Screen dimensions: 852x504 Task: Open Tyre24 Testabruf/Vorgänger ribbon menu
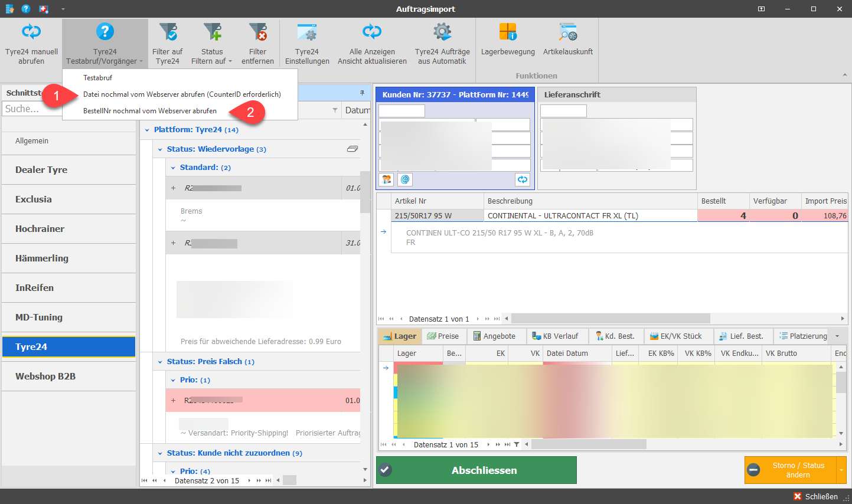[x=105, y=44]
